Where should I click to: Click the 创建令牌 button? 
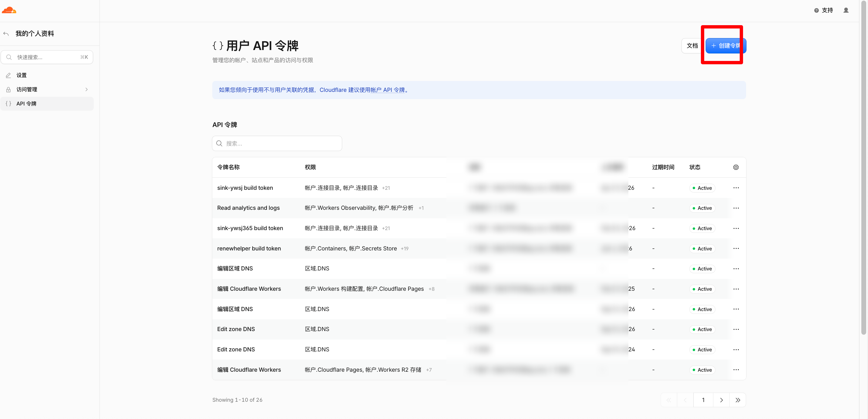pyautogui.click(x=726, y=46)
